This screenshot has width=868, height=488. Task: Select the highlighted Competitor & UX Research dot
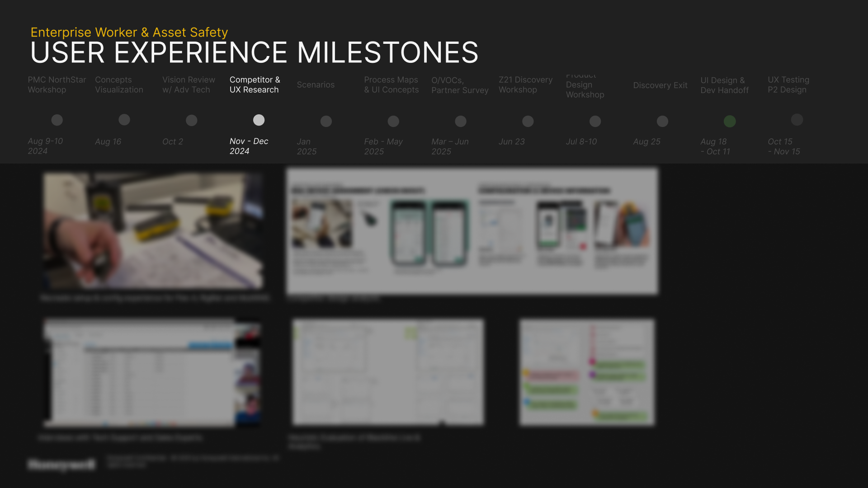click(259, 120)
